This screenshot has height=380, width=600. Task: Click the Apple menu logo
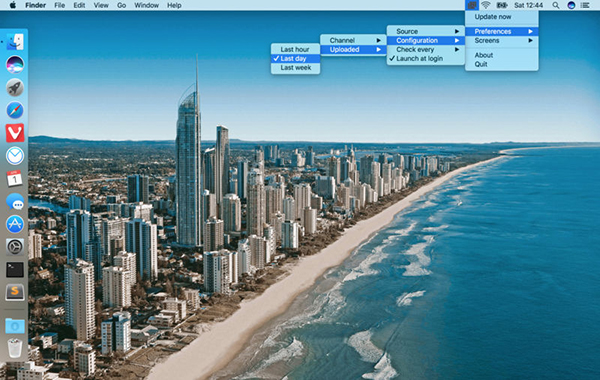(x=13, y=5)
